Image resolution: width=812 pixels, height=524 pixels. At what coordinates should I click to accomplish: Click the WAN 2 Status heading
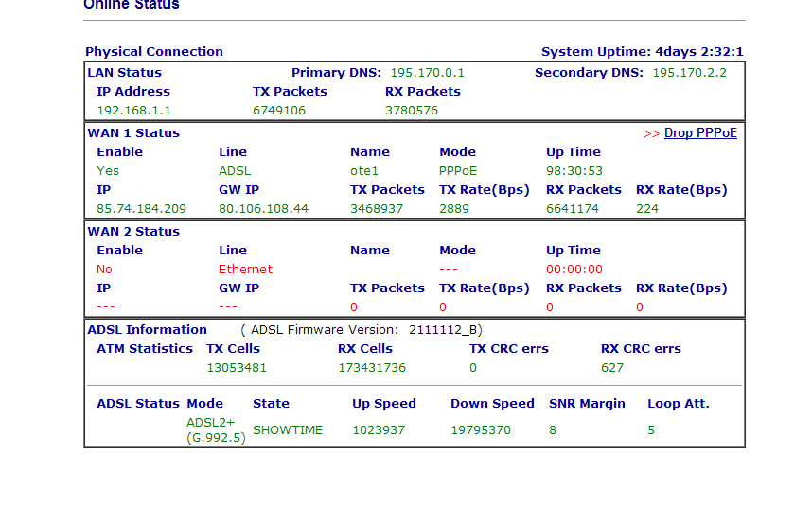tap(133, 232)
